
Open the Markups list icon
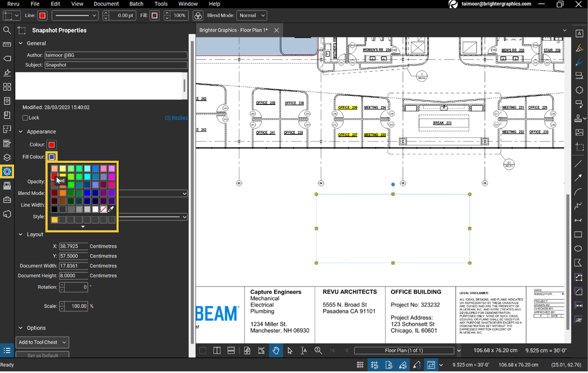7,351
